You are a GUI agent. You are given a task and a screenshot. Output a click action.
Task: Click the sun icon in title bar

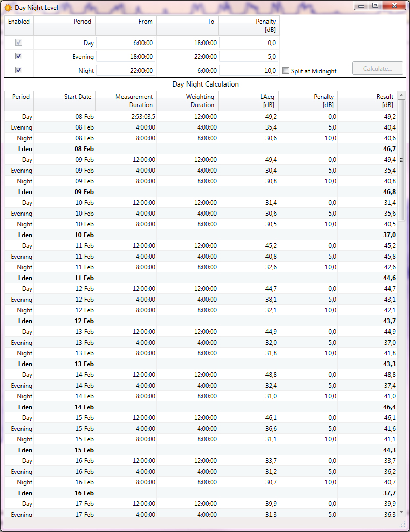tap(8, 8)
